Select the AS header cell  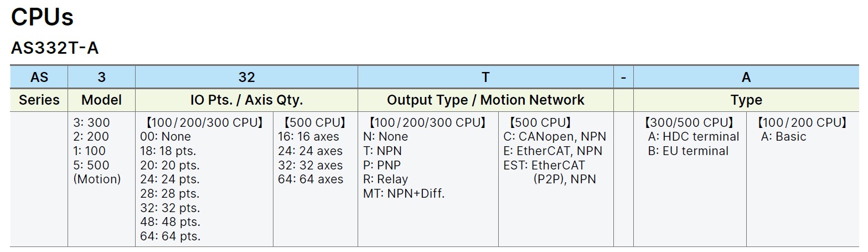click(39, 77)
